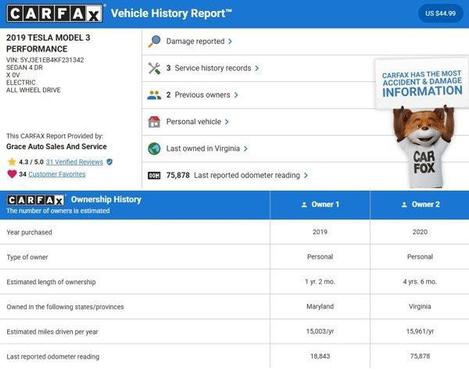This screenshot has height=378, width=469.
Task: Click Owned in the following states/provinces label
Action: [65, 307]
